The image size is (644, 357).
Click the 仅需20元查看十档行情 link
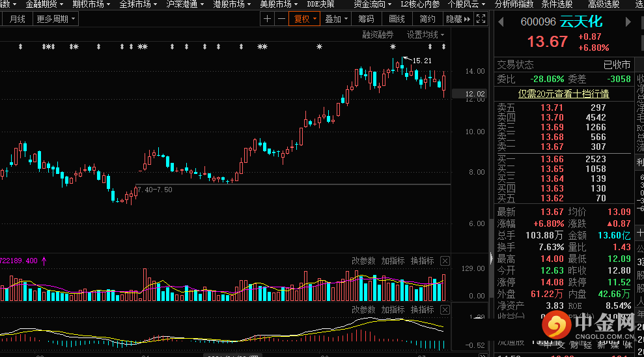click(563, 94)
